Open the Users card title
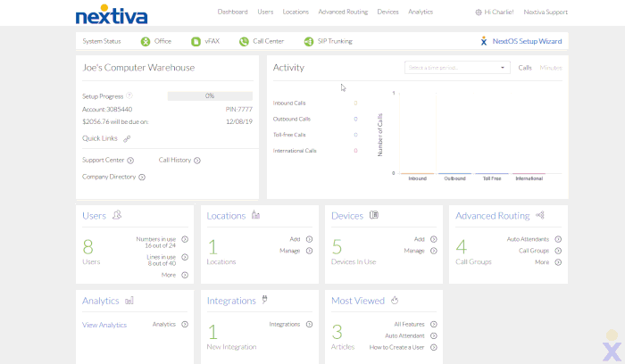This screenshot has height=364, width=625. point(94,216)
